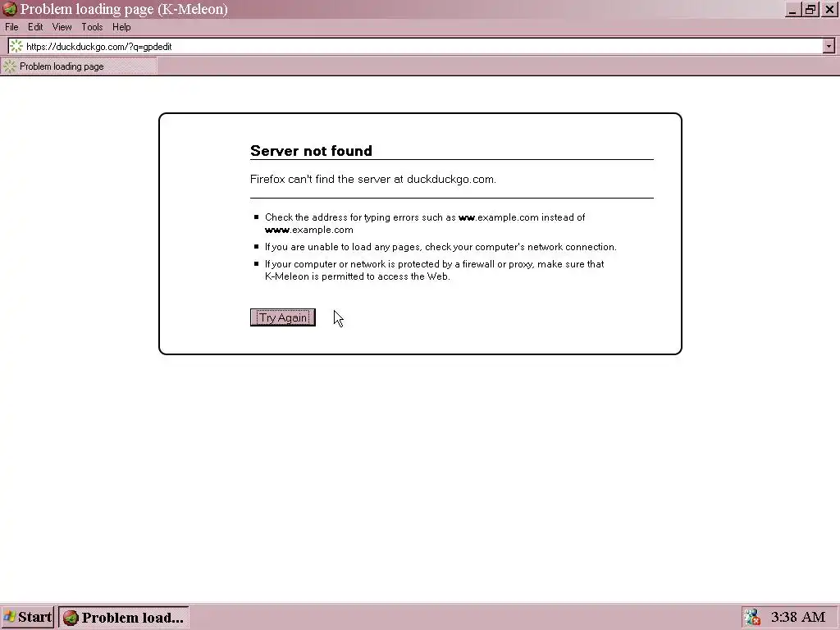Screen dimensions: 840x630
Task: Click the 'Check the address' bullet text
Action: (x=425, y=223)
